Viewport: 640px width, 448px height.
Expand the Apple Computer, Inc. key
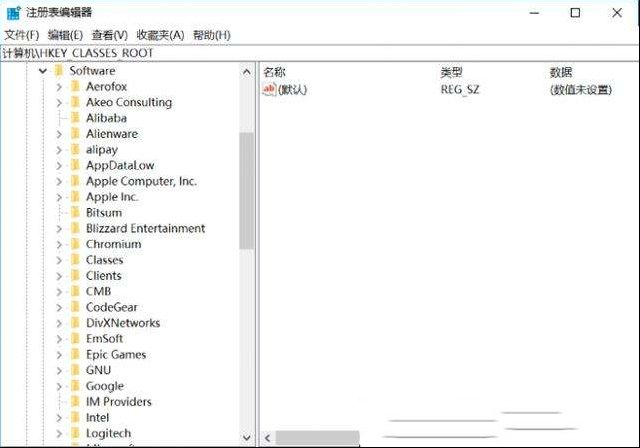coord(59,182)
